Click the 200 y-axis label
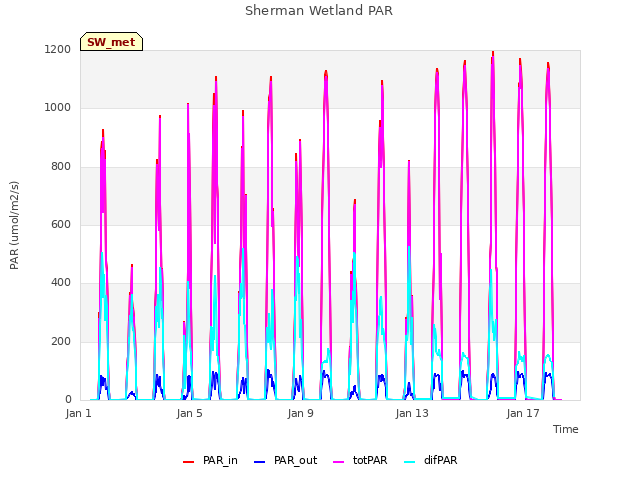640x480 pixels. coord(61,341)
